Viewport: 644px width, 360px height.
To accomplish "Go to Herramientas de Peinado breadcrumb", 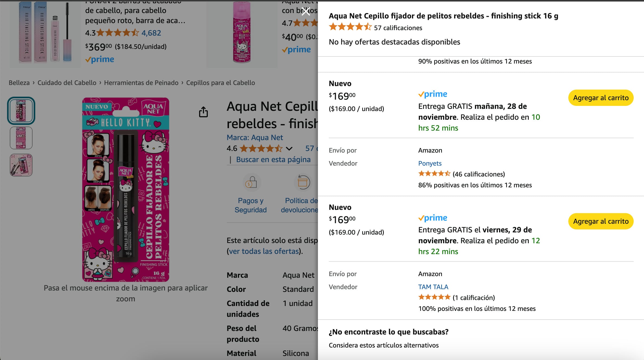I will tap(141, 83).
